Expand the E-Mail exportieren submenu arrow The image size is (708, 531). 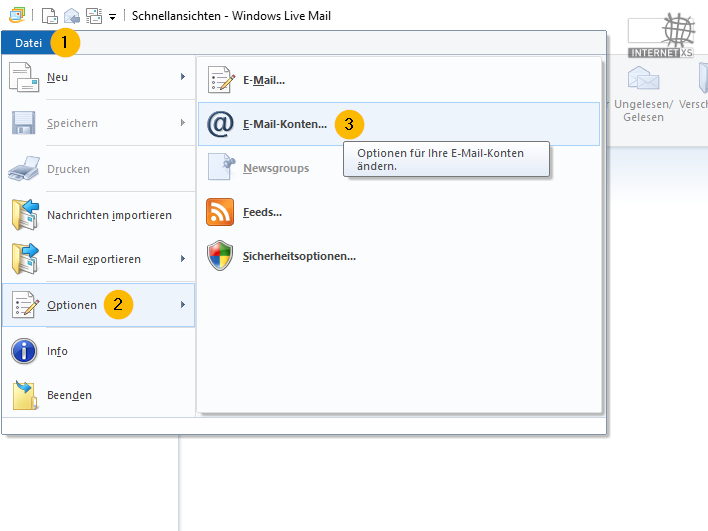coord(183,259)
